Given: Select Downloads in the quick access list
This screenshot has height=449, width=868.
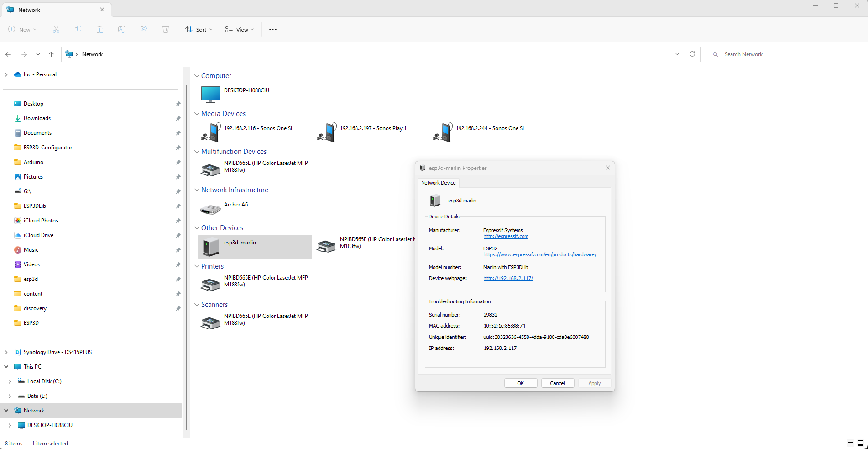Looking at the screenshot, I should click(x=37, y=118).
